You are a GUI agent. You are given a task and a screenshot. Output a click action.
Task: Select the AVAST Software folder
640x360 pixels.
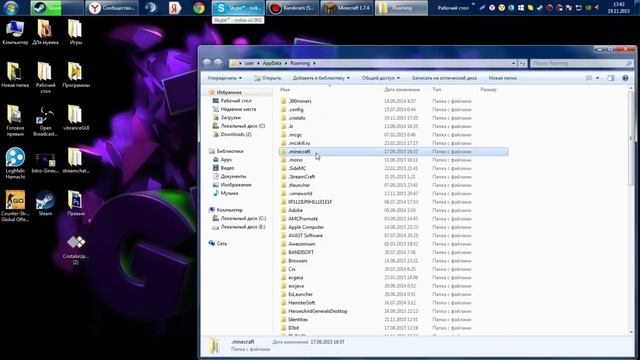click(305, 236)
